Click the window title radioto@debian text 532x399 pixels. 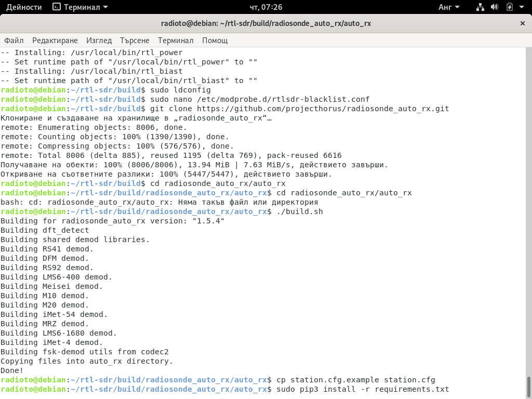(x=266, y=23)
